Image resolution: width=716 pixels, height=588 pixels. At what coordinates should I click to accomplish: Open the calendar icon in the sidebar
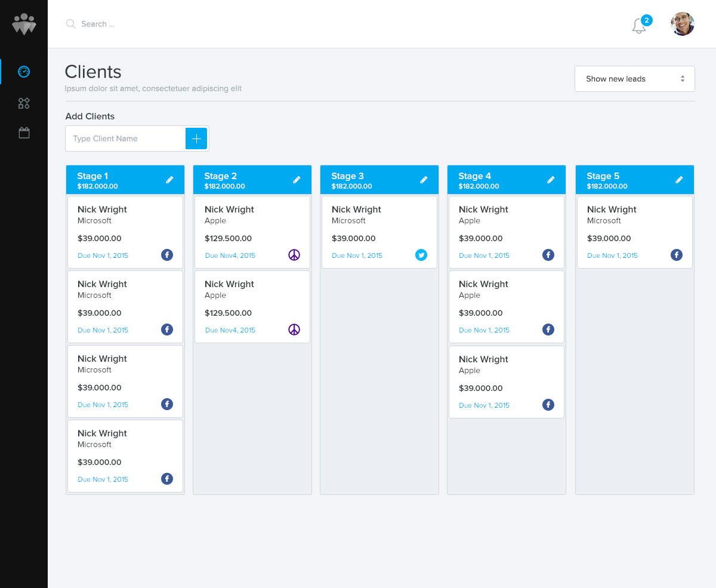point(23,132)
